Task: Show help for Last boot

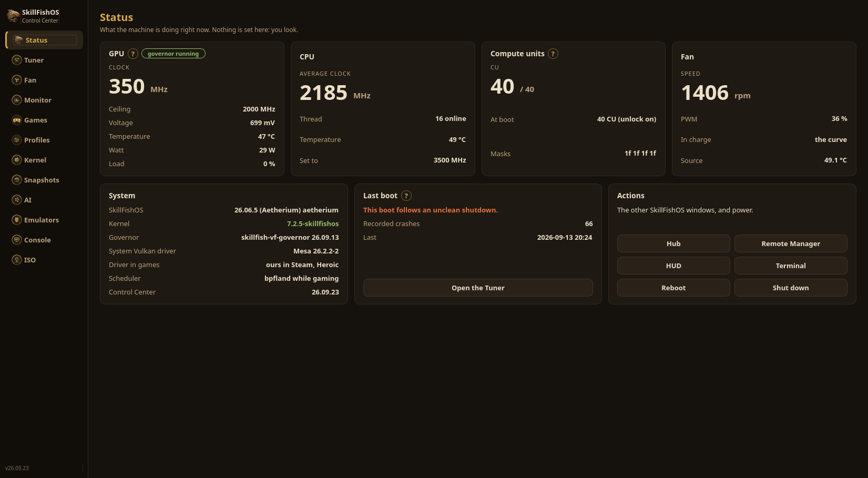Action: (x=406, y=196)
